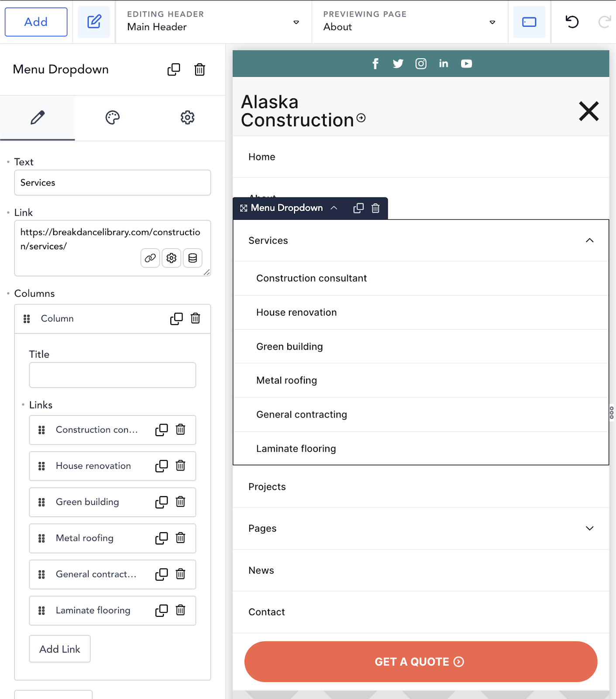Click the Add button
The width and height of the screenshot is (616, 699).
click(36, 22)
